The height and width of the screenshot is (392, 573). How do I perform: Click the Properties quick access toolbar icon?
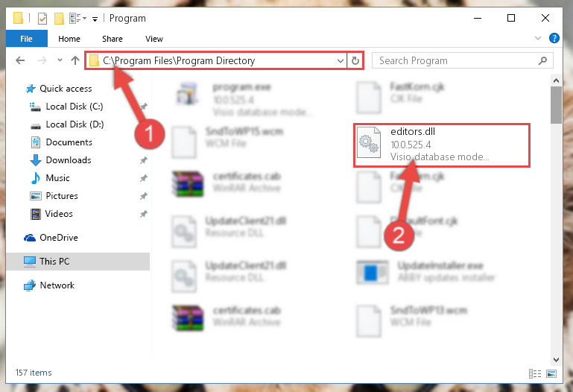[42, 18]
